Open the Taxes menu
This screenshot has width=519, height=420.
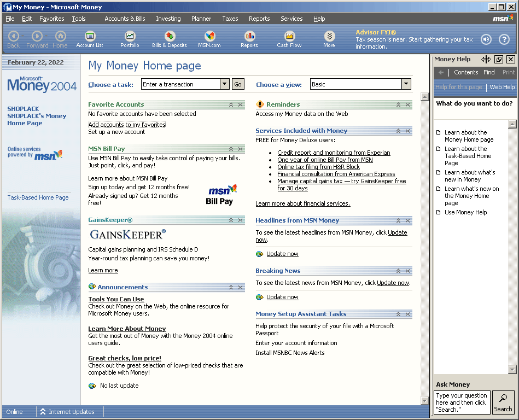230,19
